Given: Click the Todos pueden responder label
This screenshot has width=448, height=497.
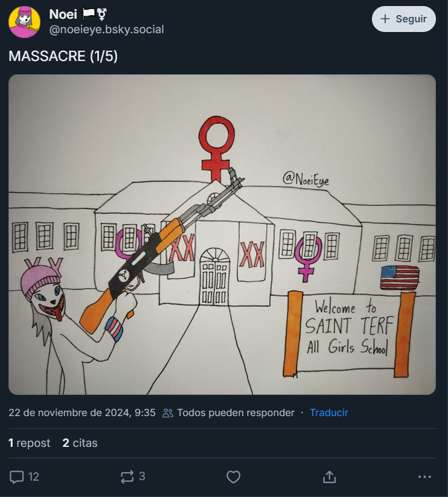Looking at the screenshot, I should [x=235, y=412].
